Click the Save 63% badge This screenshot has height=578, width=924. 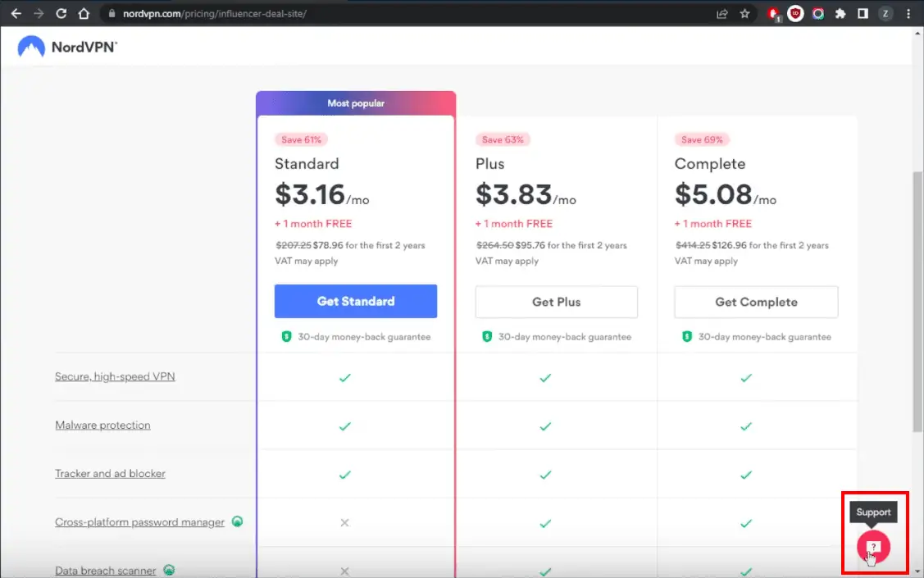click(x=503, y=139)
